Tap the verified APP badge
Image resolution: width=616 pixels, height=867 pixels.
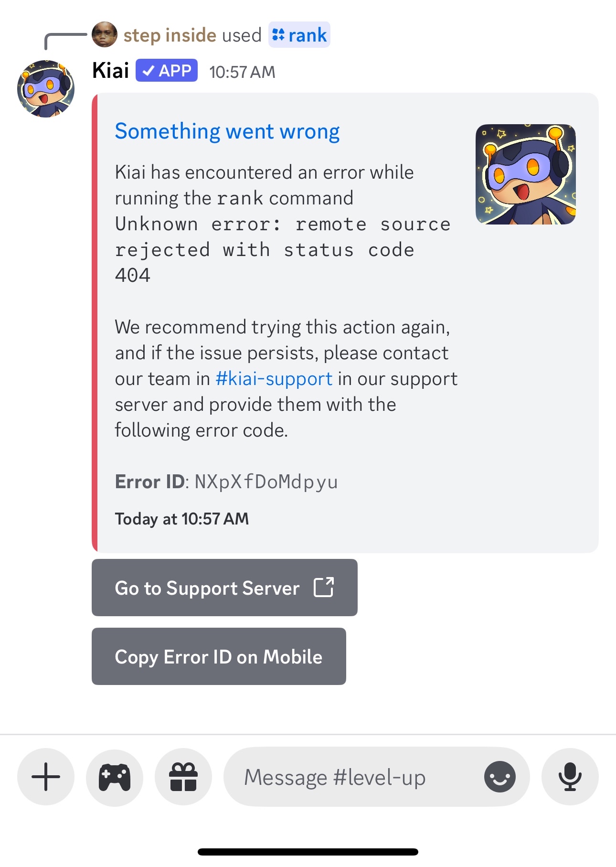167,70
